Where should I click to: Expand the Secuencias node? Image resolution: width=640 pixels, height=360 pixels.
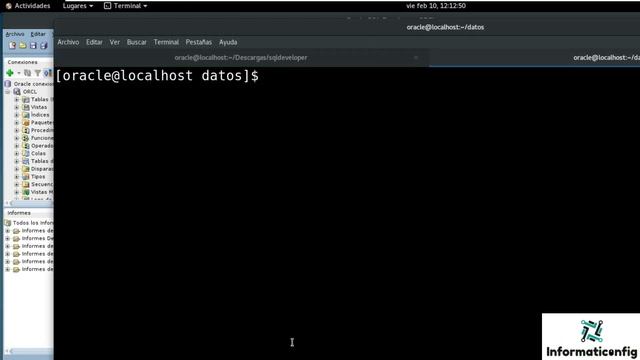17,184
